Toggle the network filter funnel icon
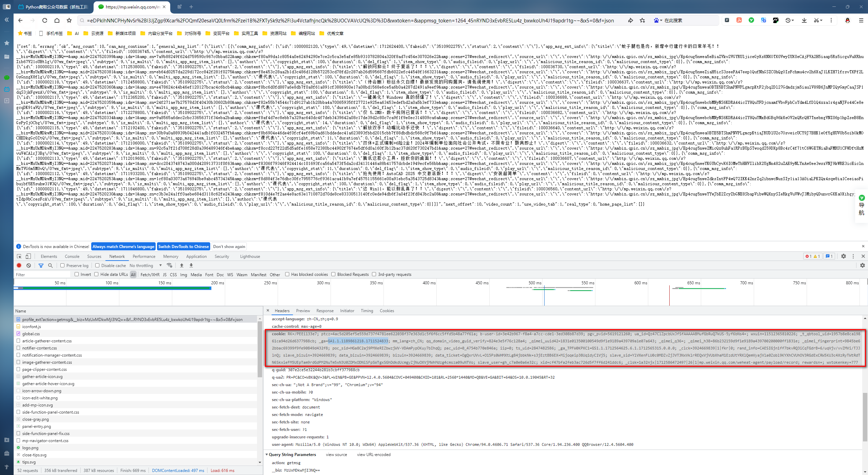This screenshot has width=868, height=475. [x=41, y=265]
